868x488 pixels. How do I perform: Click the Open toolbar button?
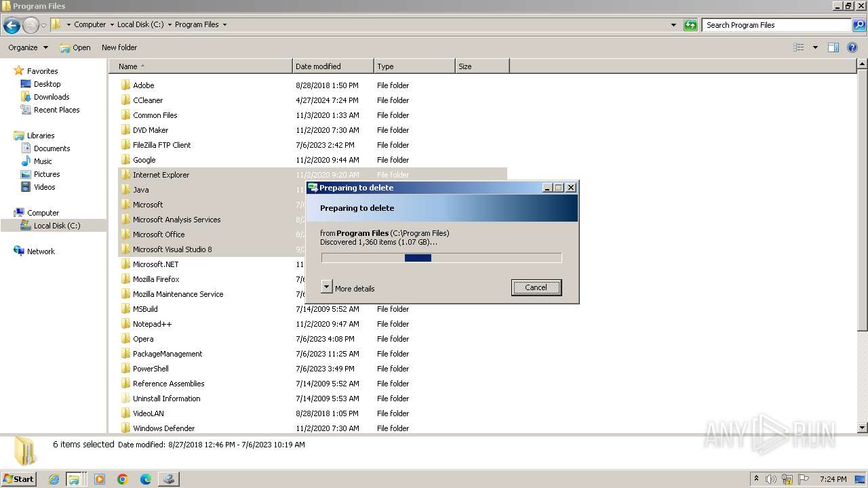(75, 47)
